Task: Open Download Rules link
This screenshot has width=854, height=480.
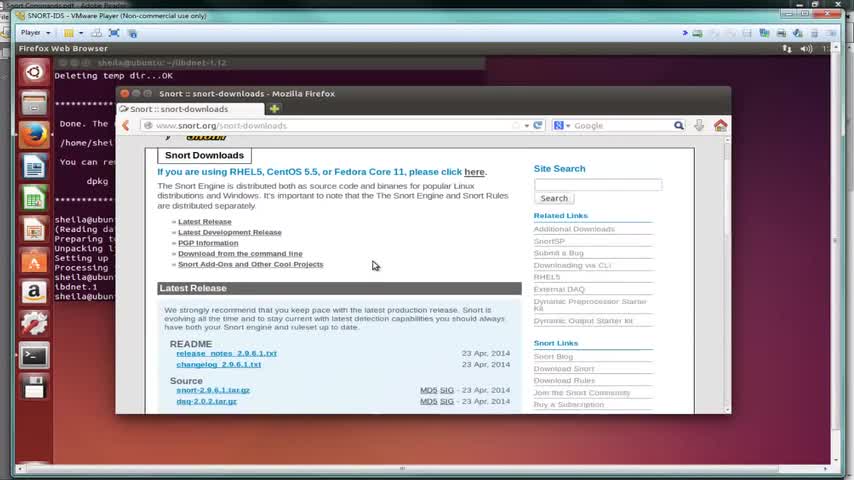Action: tap(564, 380)
